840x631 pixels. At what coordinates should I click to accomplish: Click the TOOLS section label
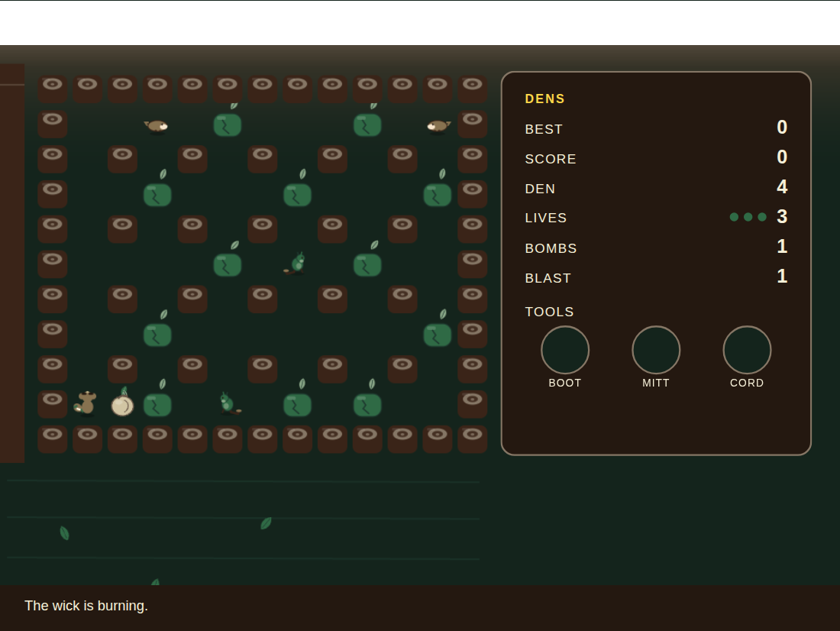[x=549, y=312]
